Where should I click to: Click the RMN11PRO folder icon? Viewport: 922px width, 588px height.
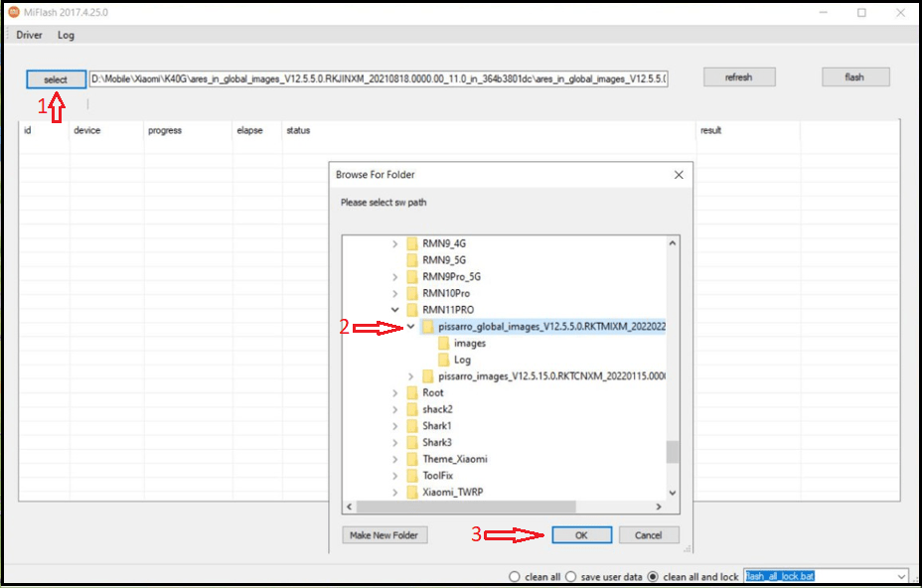(x=412, y=309)
